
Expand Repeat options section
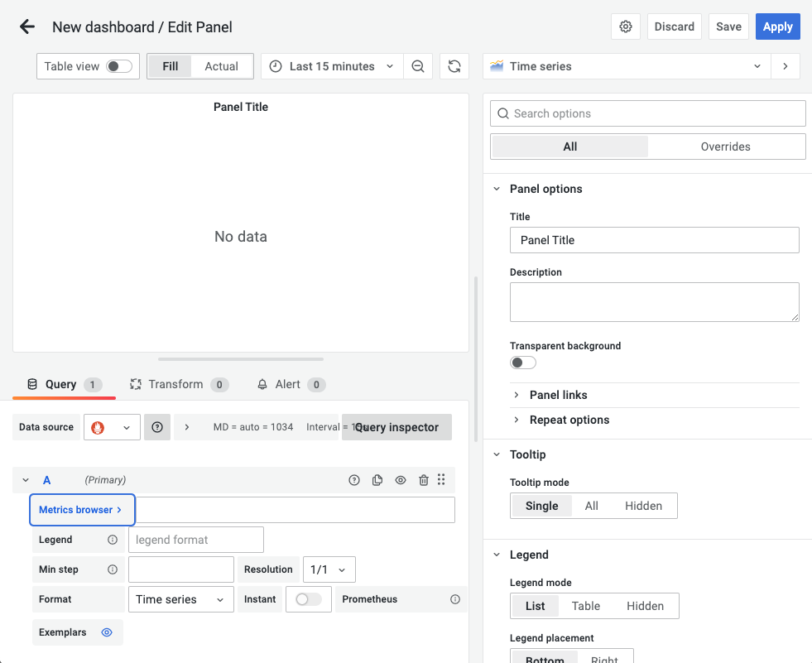[517, 420]
